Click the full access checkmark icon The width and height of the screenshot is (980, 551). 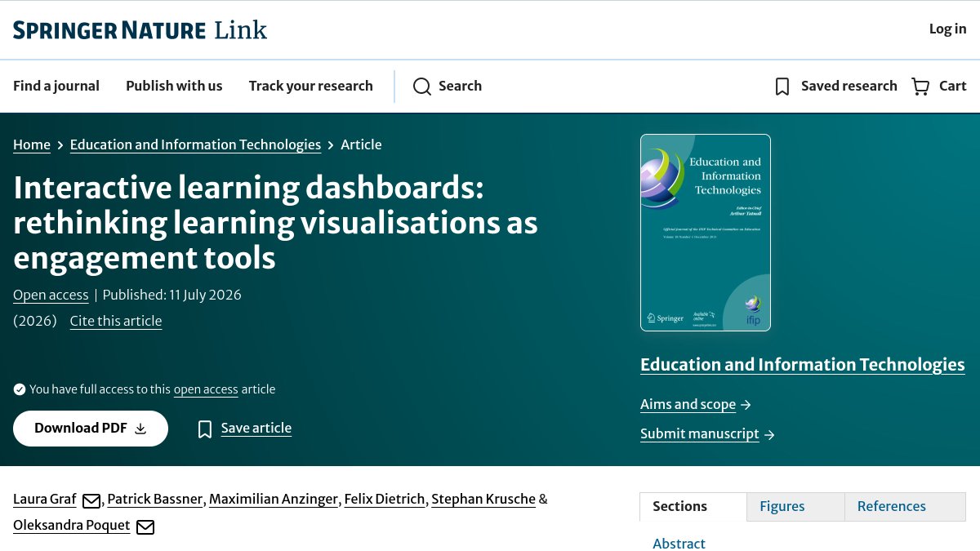click(20, 389)
